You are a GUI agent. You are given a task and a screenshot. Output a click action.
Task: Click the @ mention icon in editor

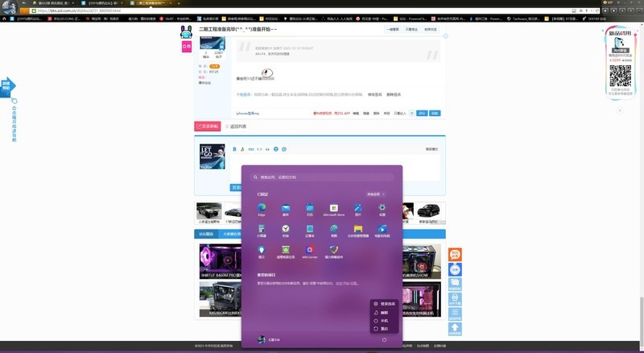coord(284,149)
